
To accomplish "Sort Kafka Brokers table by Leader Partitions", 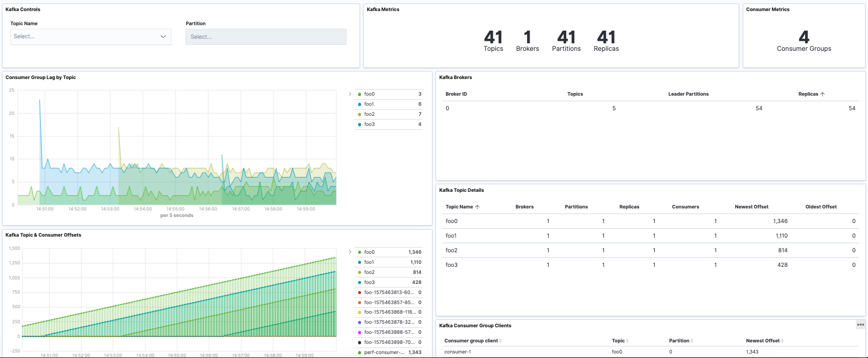I will (x=688, y=94).
